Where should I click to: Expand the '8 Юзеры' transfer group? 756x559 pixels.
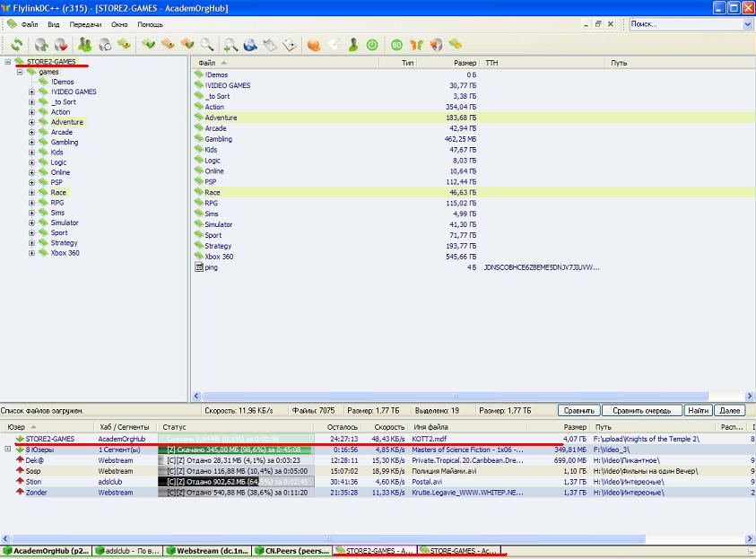tap(8, 449)
